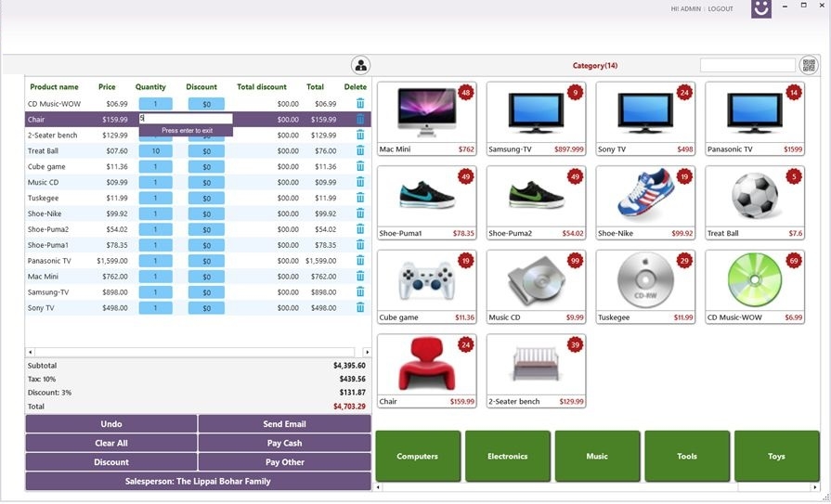831x504 pixels.
Task: Click the Pay Cash button
Action: [x=285, y=443]
